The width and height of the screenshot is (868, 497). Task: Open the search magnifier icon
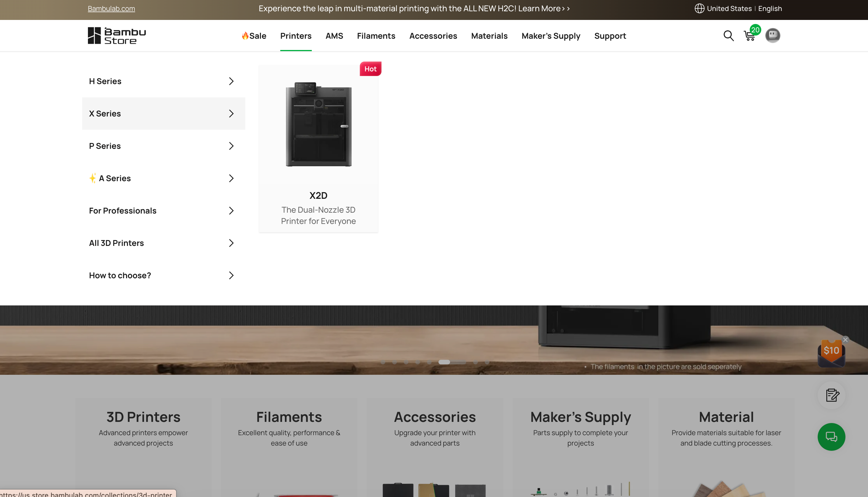[728, 36]
